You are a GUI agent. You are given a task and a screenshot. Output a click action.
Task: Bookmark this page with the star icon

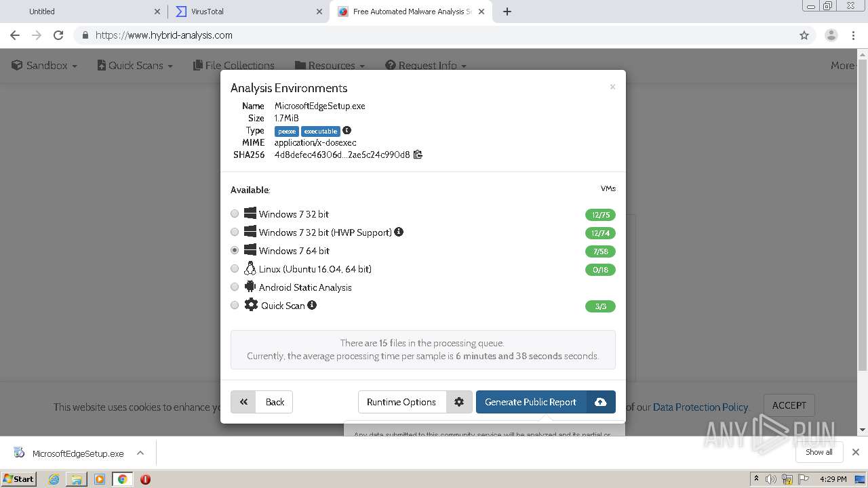pyautogui.click(x=804, y=35)
